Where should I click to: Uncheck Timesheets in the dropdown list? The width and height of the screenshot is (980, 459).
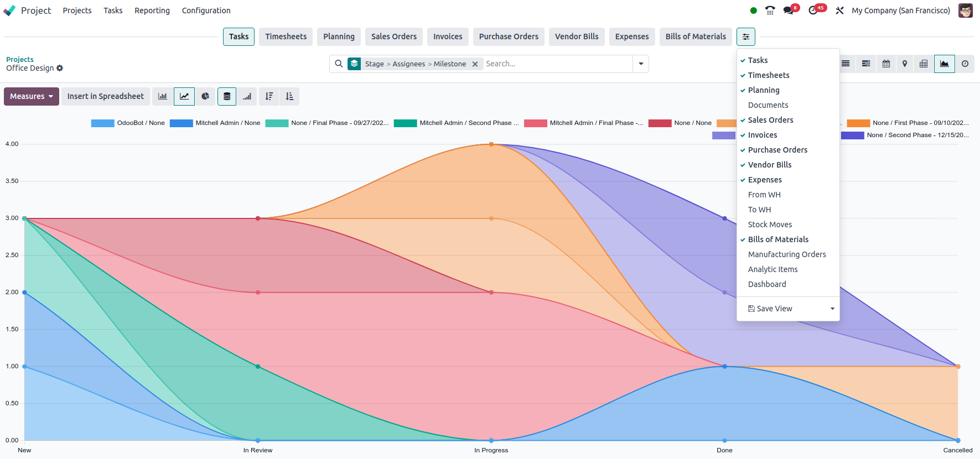[x=768, y=75]
